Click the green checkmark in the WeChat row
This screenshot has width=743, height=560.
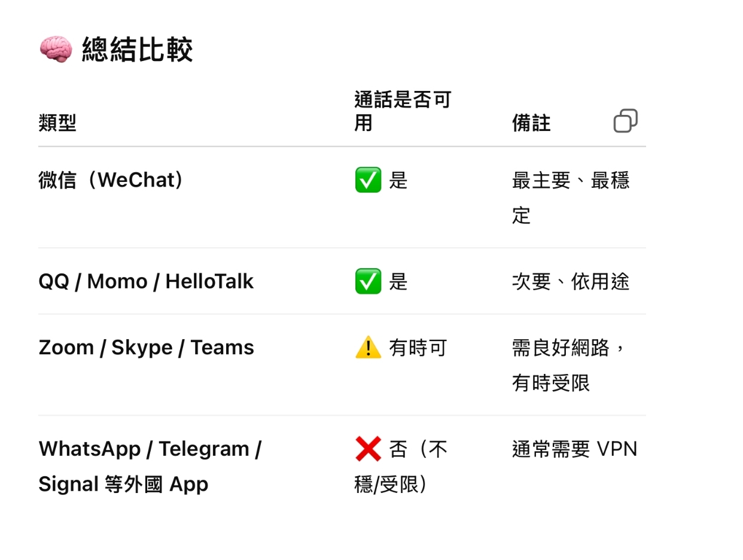pos(368,179)
